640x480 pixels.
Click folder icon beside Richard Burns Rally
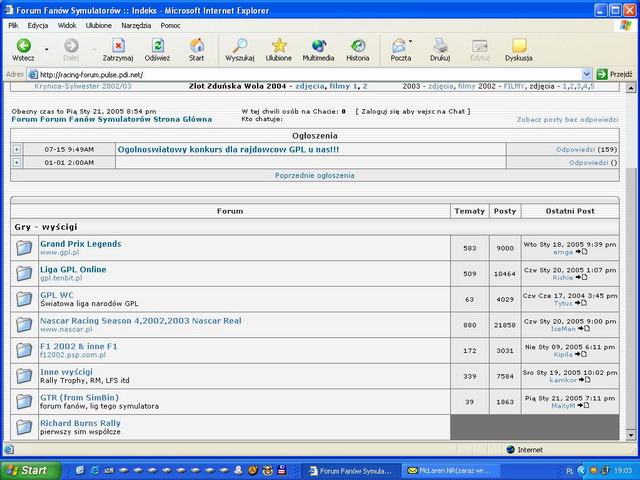point(24,427)
